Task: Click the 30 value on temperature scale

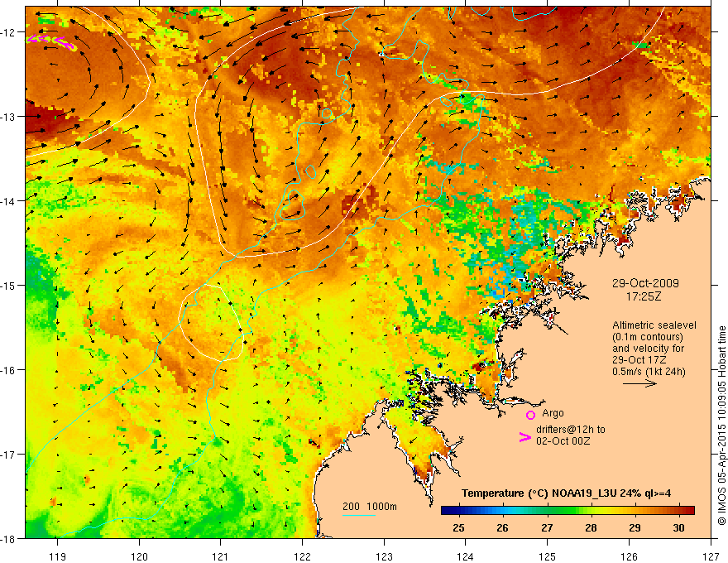Action: coord(679,527)
